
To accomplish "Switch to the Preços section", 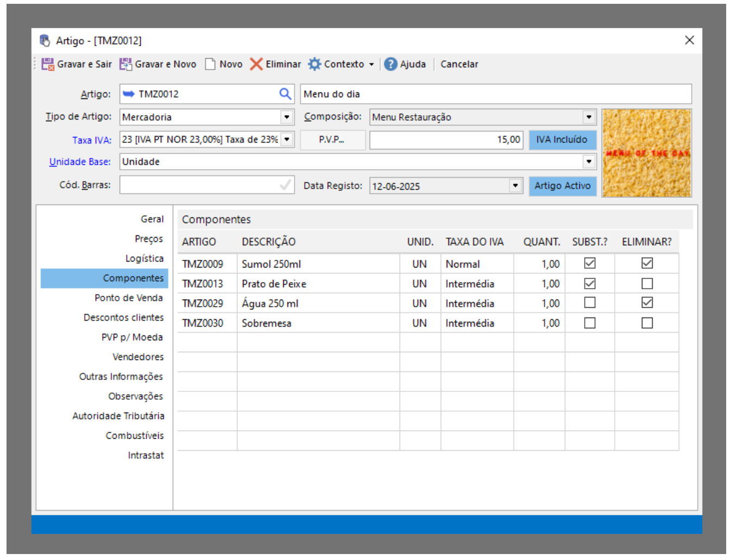I will [149, 239].
